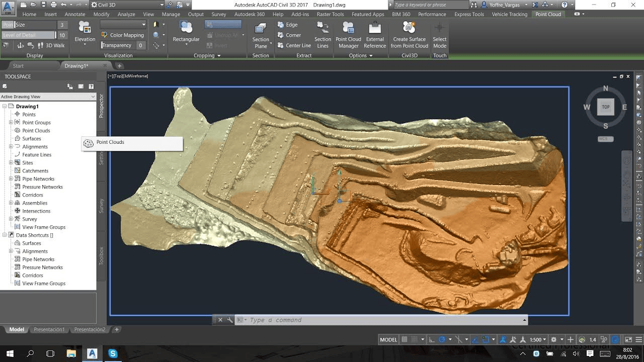
Task: Adjust the Level of Detail slider
Action: [29, 35]
